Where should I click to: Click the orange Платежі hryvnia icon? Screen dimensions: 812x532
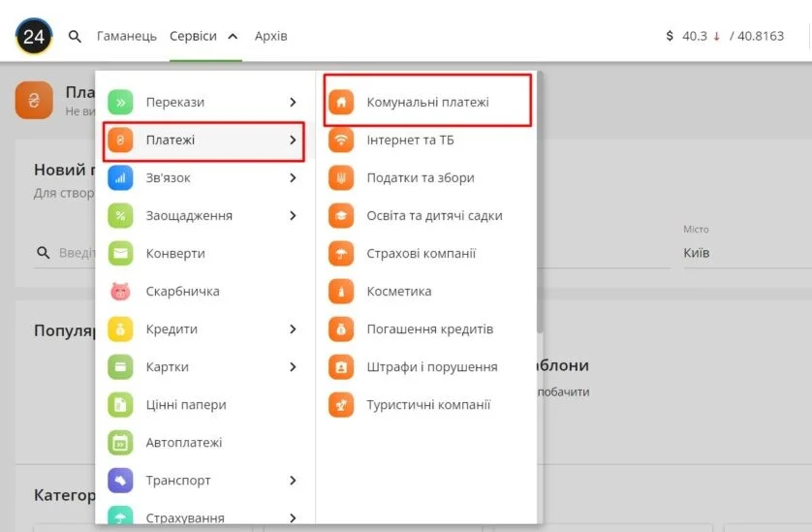click(x=120, y=140)
